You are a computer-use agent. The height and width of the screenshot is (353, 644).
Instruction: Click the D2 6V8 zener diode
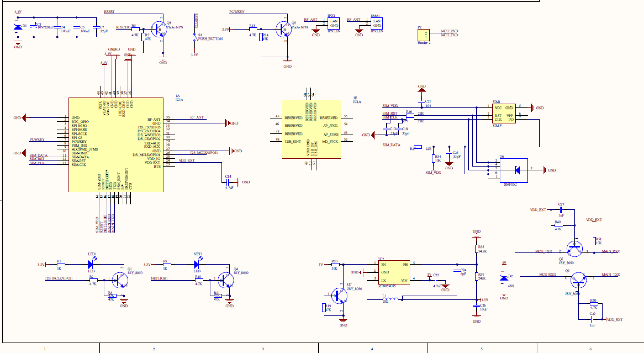(x=504, y=278)
